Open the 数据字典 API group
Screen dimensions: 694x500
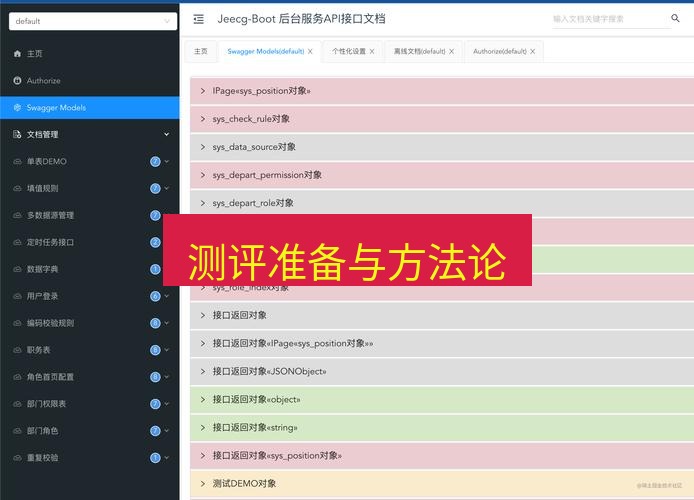(89, 269)
